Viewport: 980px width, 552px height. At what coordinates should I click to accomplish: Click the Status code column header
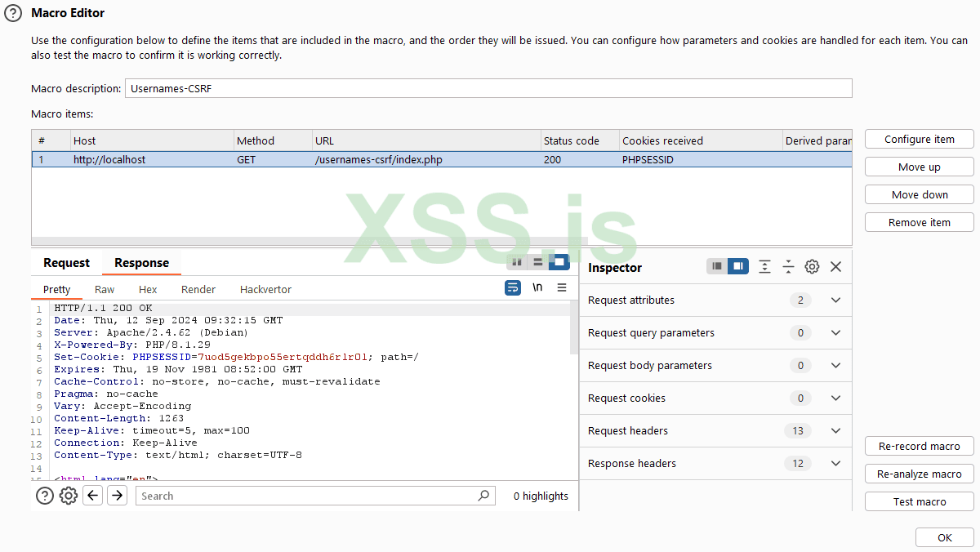coord(580,140)
